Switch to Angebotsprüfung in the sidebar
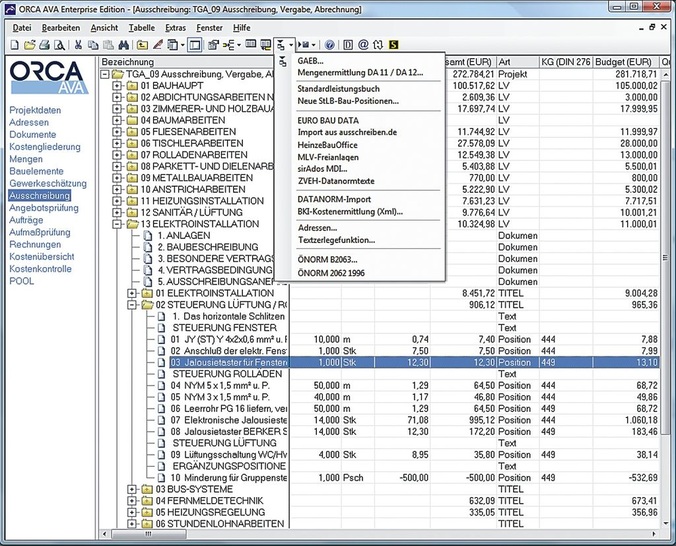676x546 pixels. (44, 208)
